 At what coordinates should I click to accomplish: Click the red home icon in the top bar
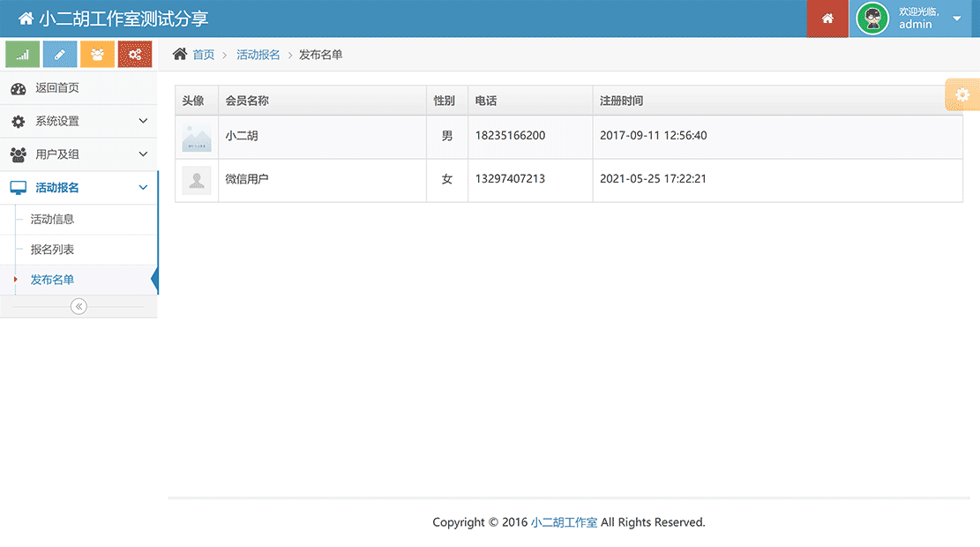(827, 19)
